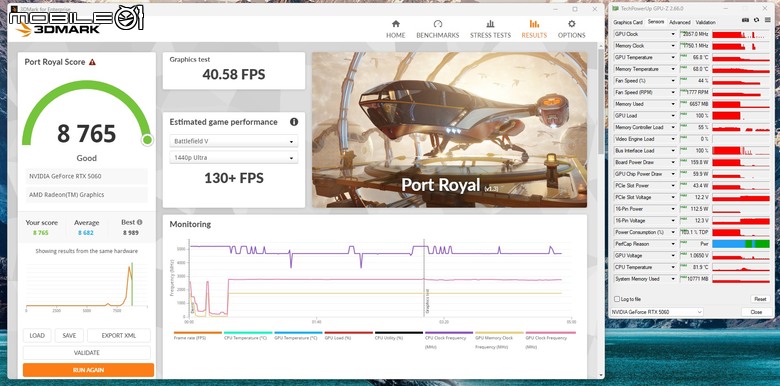Click the PerfCap Reason blue-green graph bar
This screenshot has width=780, height=386.
click(x=741, y=244)
